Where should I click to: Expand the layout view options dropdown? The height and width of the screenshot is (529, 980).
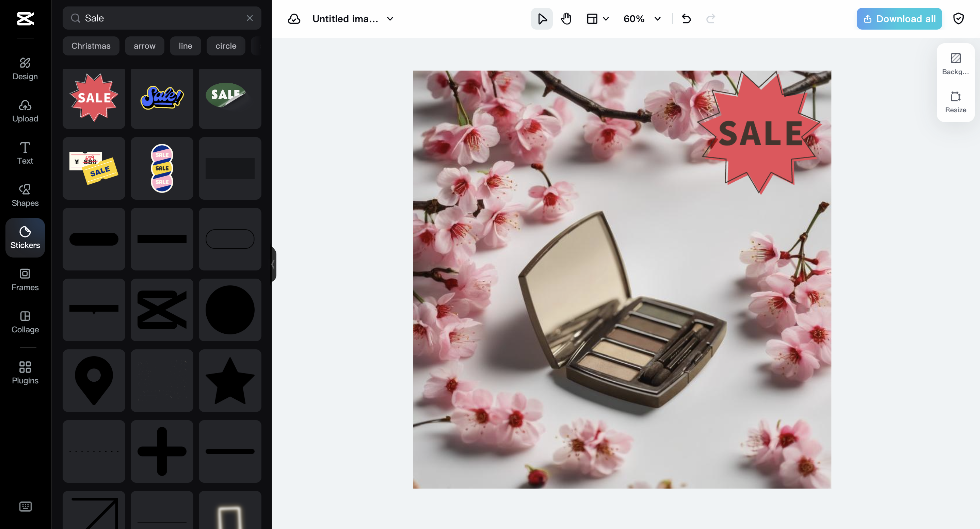pos(606,19)
